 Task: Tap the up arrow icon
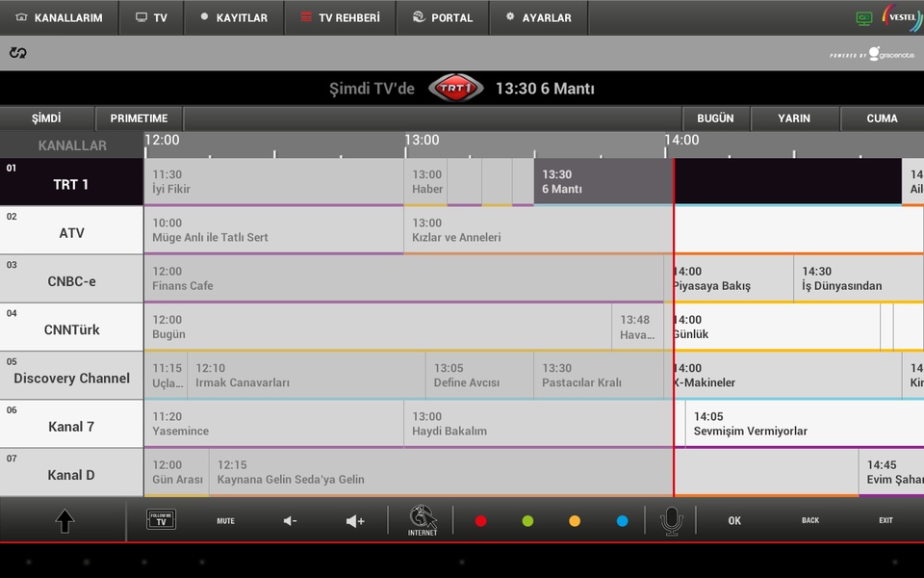tap(64, 521)
